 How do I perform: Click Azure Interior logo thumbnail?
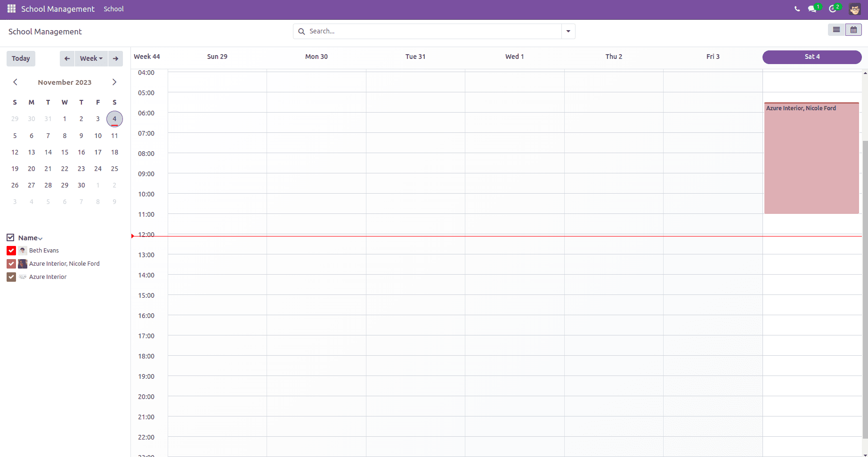[23, 277]
